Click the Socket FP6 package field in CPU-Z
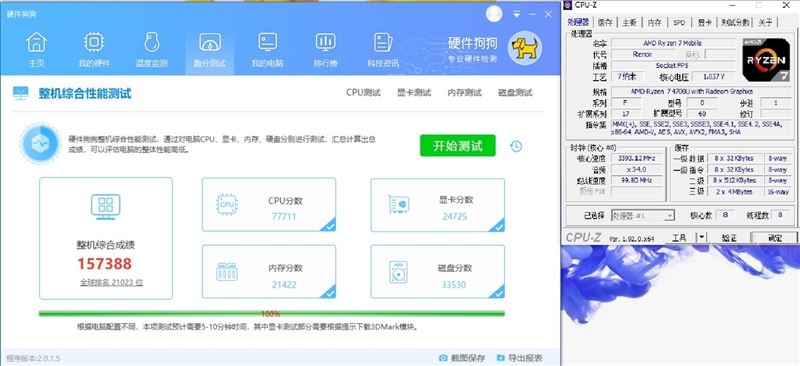Viewport: 800px width, 366px height. pos(672,66)
